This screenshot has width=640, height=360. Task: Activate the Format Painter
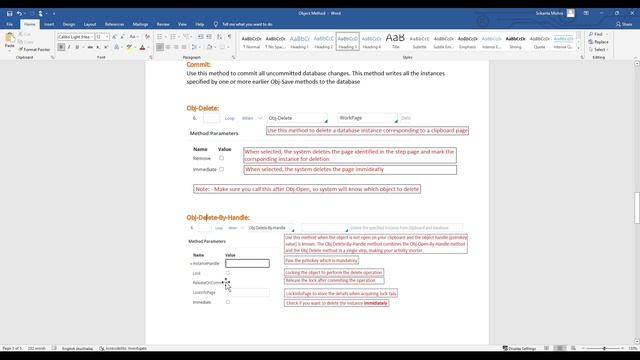(34, 49)
